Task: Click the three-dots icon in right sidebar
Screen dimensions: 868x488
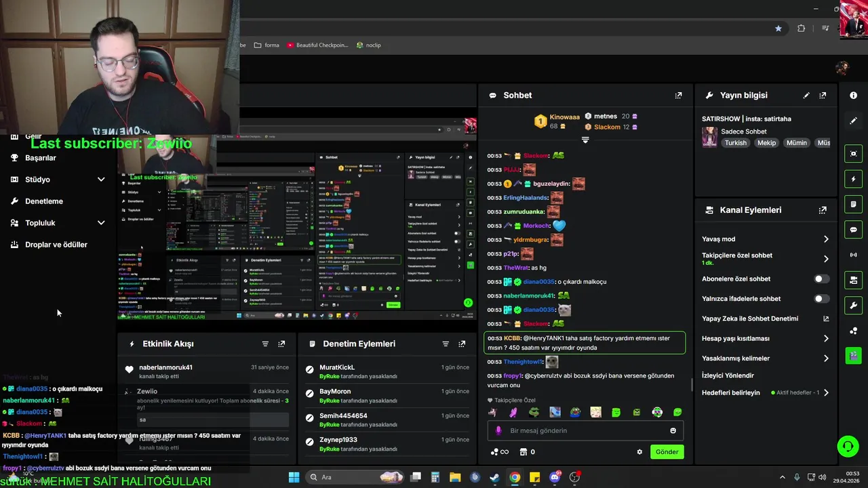Action: (853, 331)
